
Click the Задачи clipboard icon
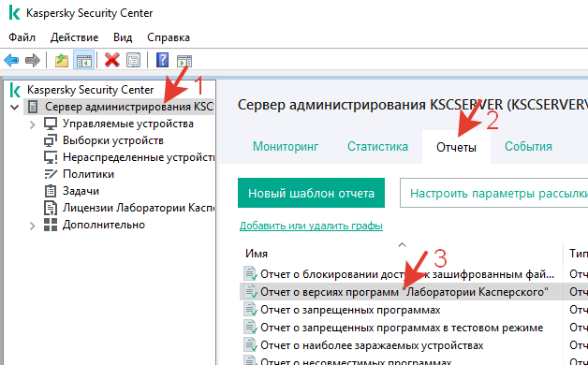pyautogui.click(x=51, y=191)
